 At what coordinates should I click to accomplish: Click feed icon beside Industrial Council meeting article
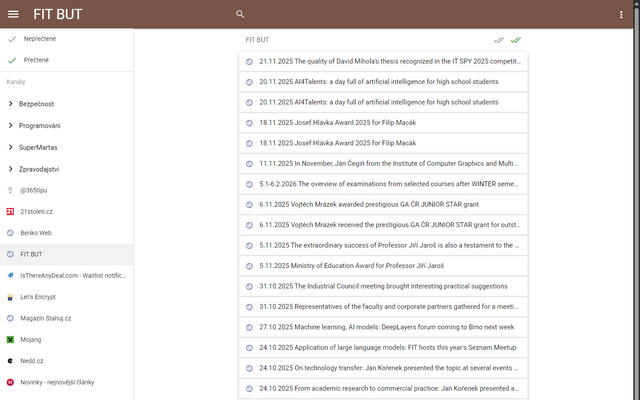(249, 287)
